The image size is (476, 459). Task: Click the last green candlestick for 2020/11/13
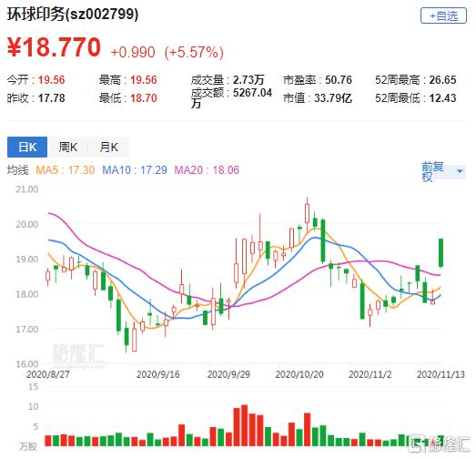coord(441,253)
